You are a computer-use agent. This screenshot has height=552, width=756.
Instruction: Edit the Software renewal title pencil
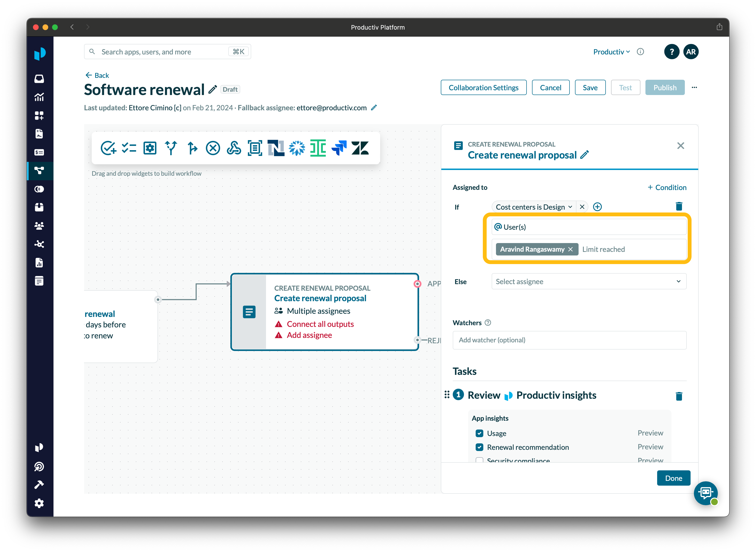click(x=213, y=90)
